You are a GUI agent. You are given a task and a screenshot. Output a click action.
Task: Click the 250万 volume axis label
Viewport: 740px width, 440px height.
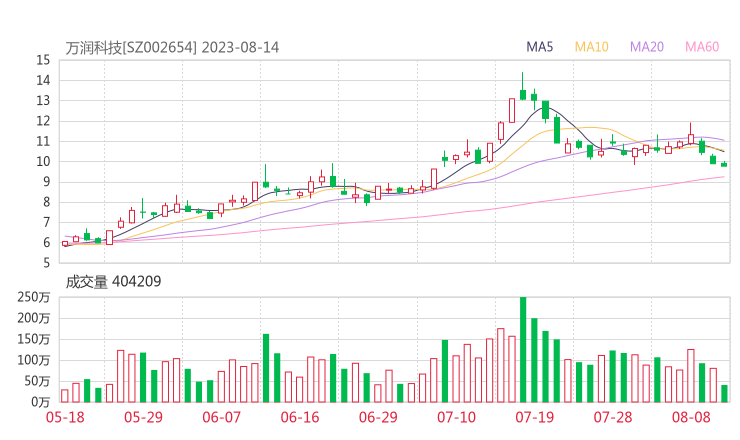pyautogui.click(x=34, y=297)
